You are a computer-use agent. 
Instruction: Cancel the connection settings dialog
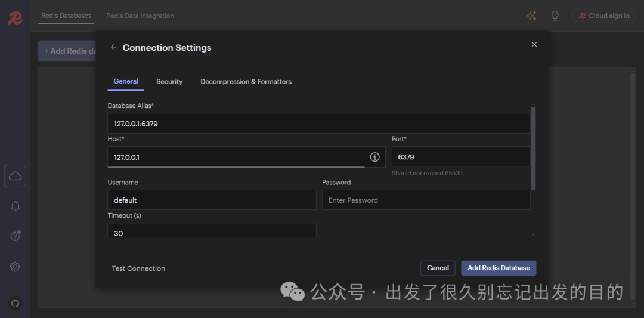click(x=438, y=268)
